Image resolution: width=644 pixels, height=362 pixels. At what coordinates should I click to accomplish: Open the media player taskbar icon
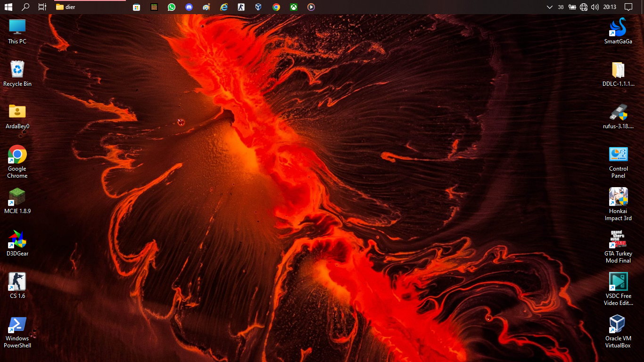pos(311,7)
